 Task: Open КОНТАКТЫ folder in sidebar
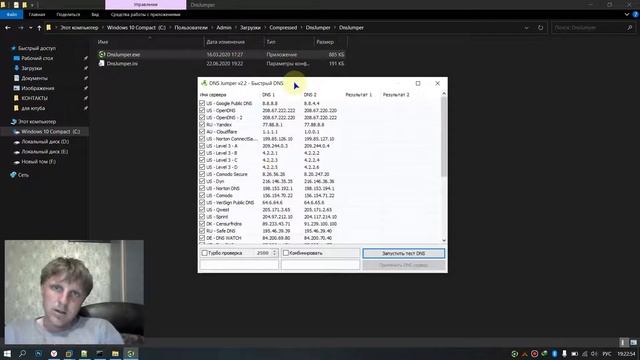[x=34, y=98]
